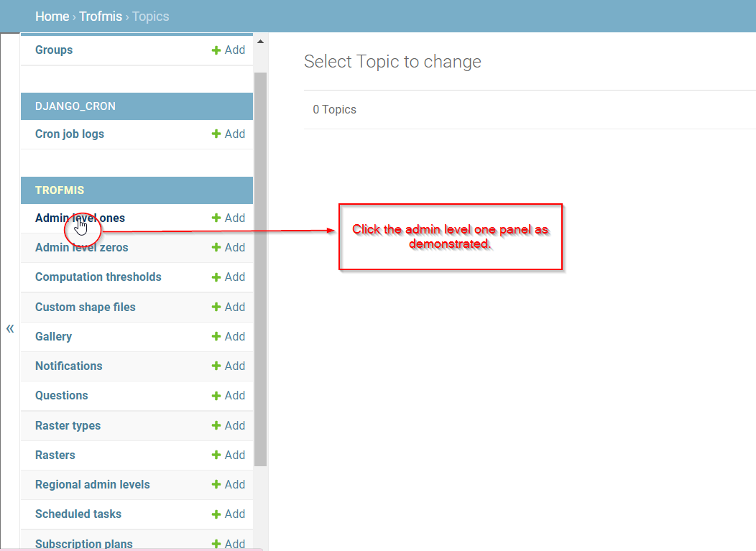Add a new Gallery entry
The width and height of the screenshot is (756, 551).
[229, 336]
